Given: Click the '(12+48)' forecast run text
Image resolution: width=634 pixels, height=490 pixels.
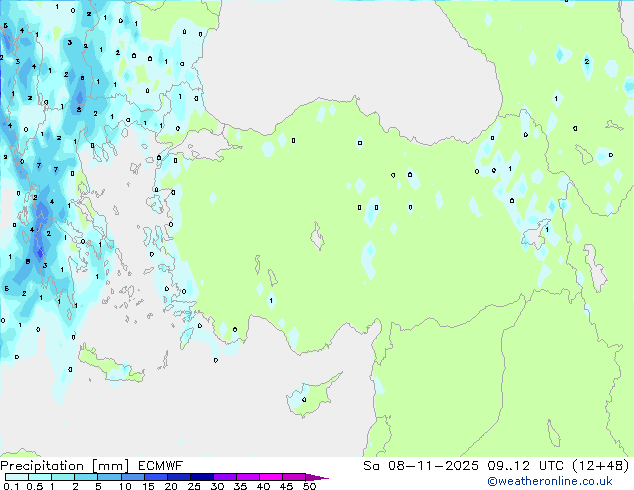Looking at the screenshot, I should (x=601, y=466).
